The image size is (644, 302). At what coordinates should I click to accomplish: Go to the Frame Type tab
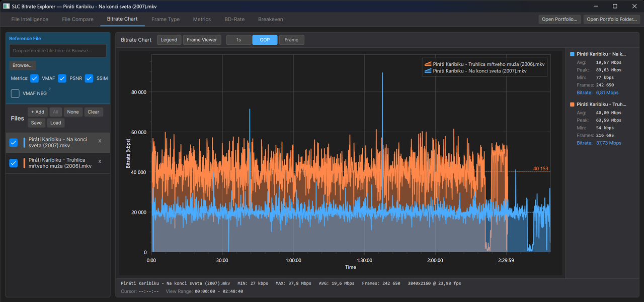click(166, 19)
